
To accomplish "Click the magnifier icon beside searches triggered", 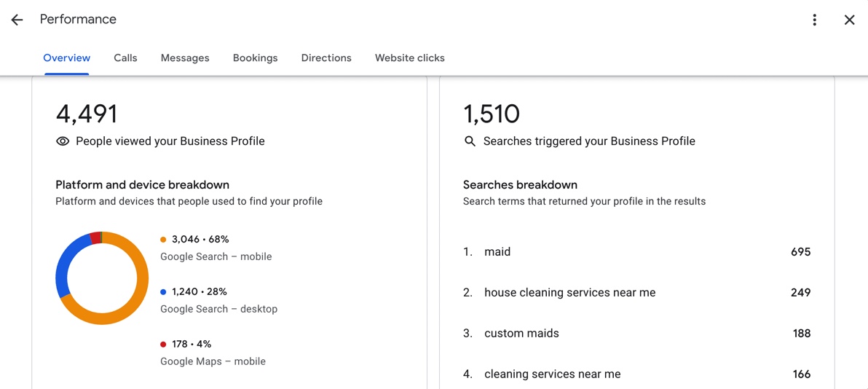I will click(470, 141).
